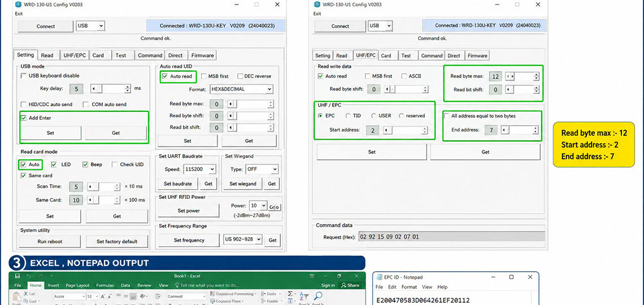The image size is (644, 305).
Task: Click the Increase Font Size icon in Excel
Action: [103, 297]
